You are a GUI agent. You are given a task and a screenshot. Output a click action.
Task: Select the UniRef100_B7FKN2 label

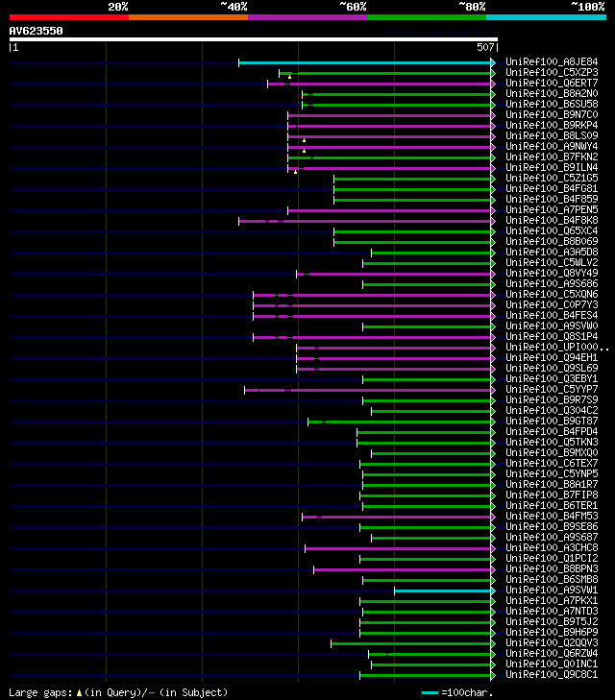coord(552,157)
